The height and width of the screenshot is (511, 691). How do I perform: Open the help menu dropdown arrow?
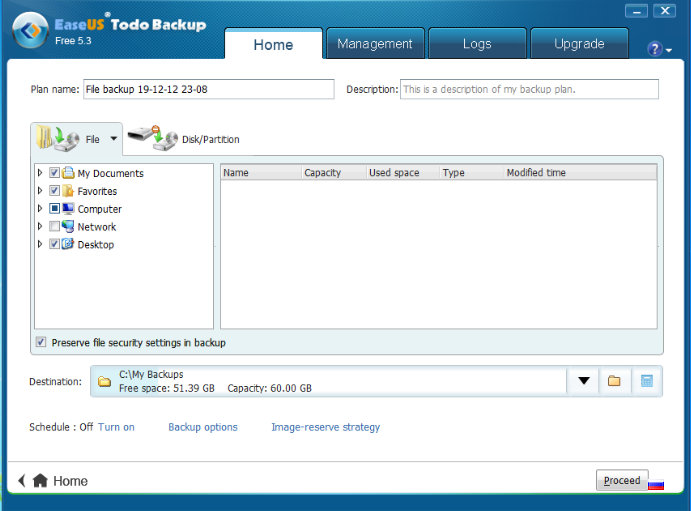669,50
